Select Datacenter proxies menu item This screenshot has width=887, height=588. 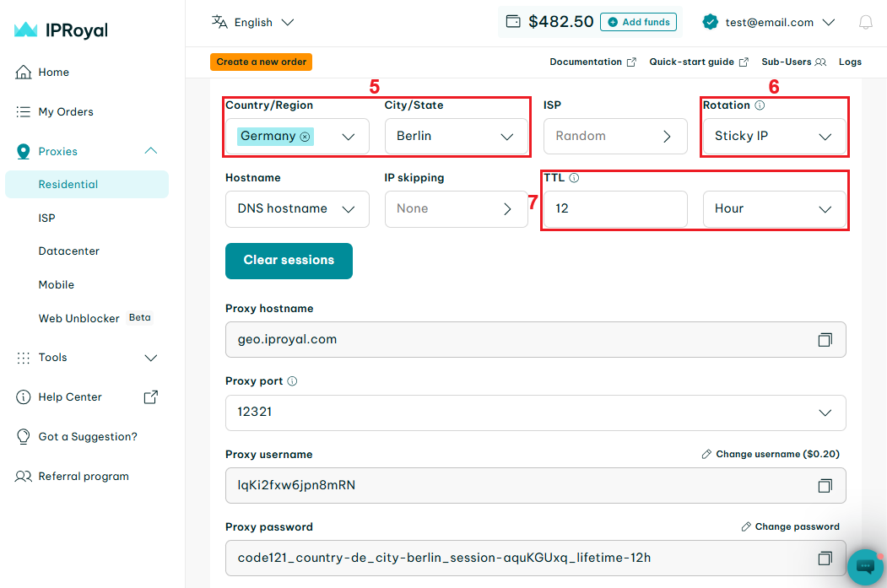69,251
